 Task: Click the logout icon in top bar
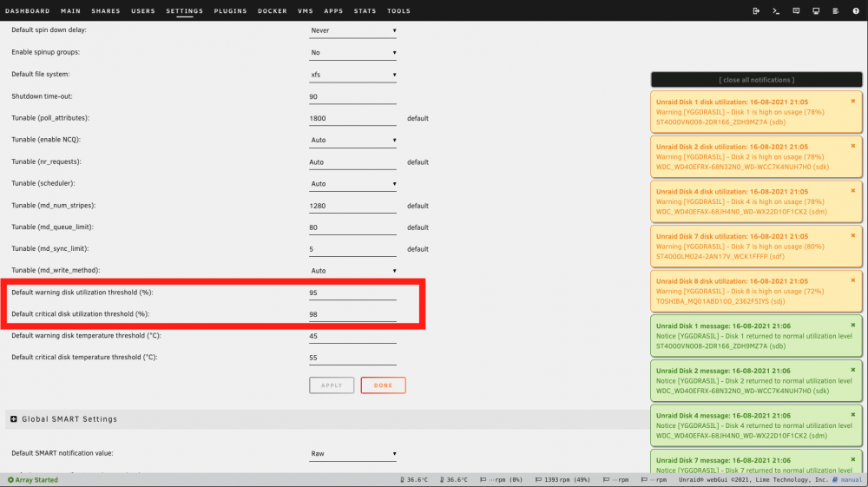pos(756,11)
